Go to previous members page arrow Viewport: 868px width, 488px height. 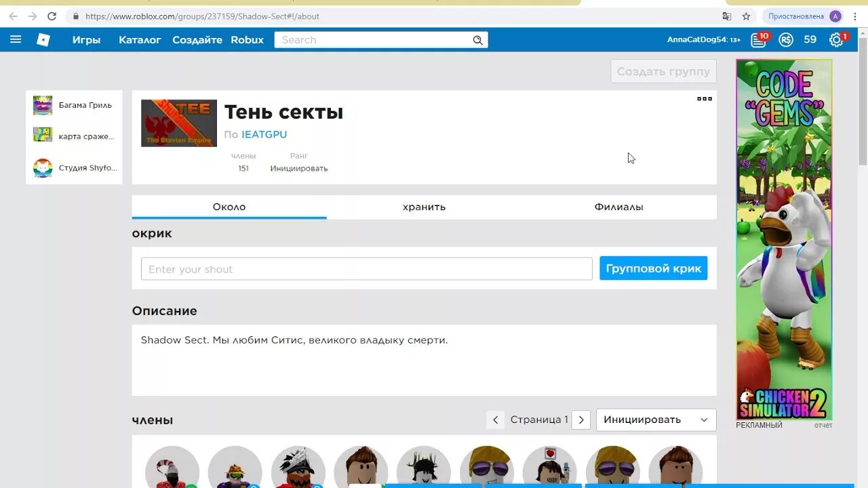tap(495, 420)
